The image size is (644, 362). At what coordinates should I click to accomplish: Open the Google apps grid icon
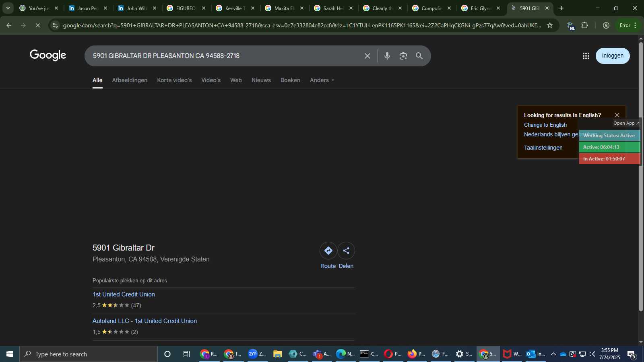586,56
